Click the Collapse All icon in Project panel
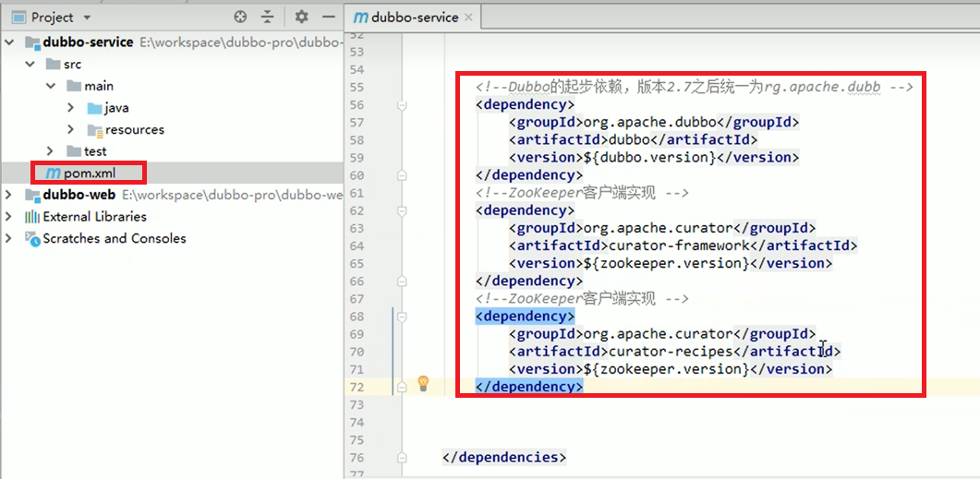The width and height of the screenshot is (980, 479). [268, 17]
